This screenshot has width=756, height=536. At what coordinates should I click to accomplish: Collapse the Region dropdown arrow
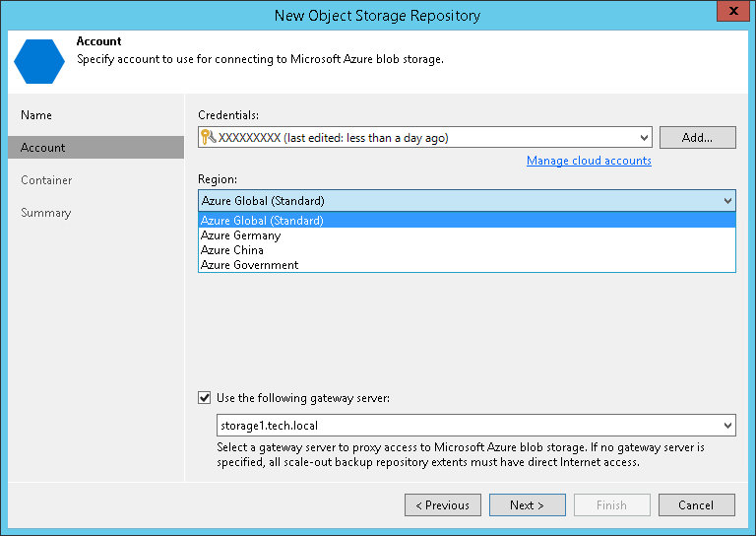click(727, 201)
